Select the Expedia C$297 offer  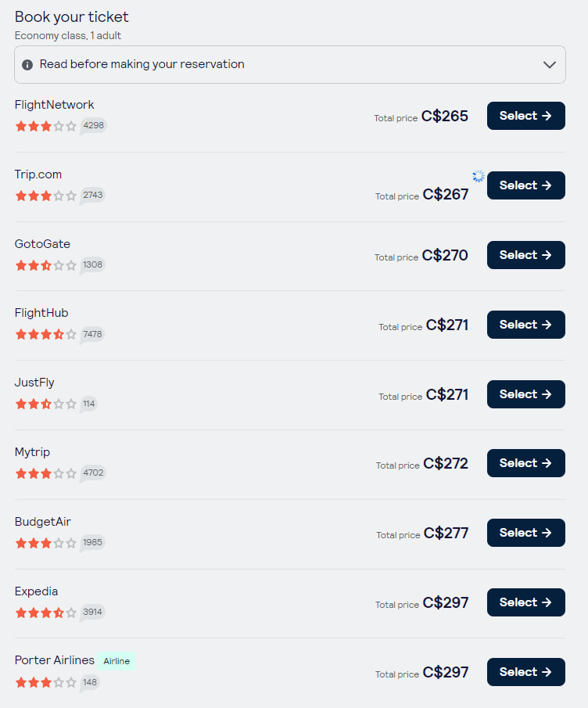525,602
